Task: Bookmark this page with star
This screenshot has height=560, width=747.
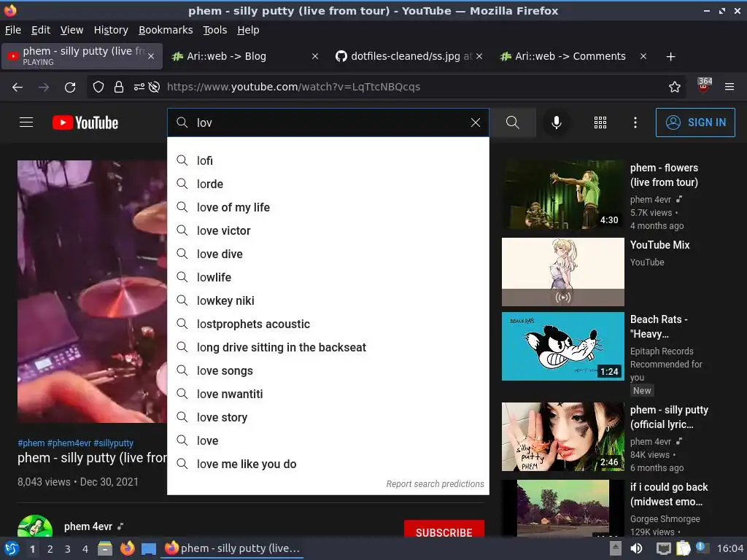Action: click(x=674, y=87)
